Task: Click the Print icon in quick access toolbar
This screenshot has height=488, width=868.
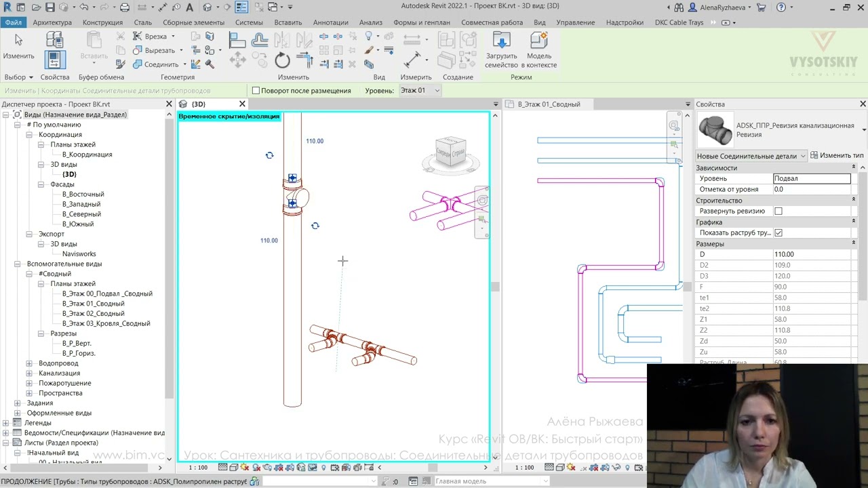Action: [x=124, y=7]
